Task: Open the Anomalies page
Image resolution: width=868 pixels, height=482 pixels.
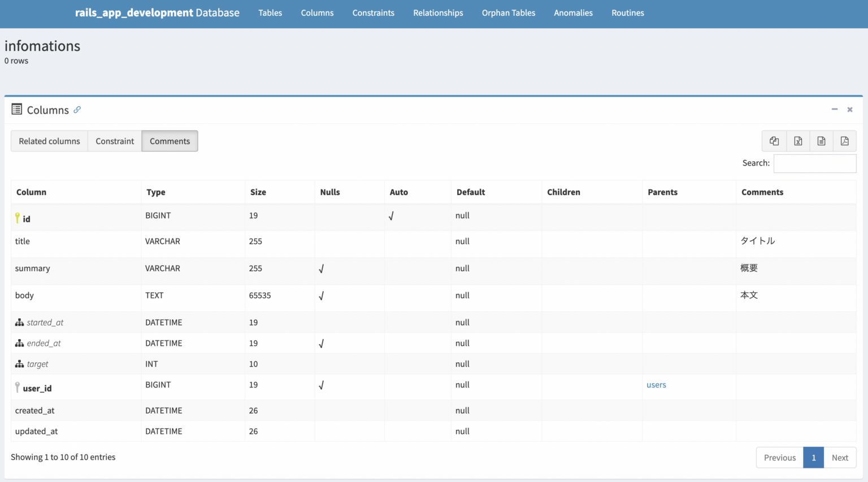Action: 573,12
